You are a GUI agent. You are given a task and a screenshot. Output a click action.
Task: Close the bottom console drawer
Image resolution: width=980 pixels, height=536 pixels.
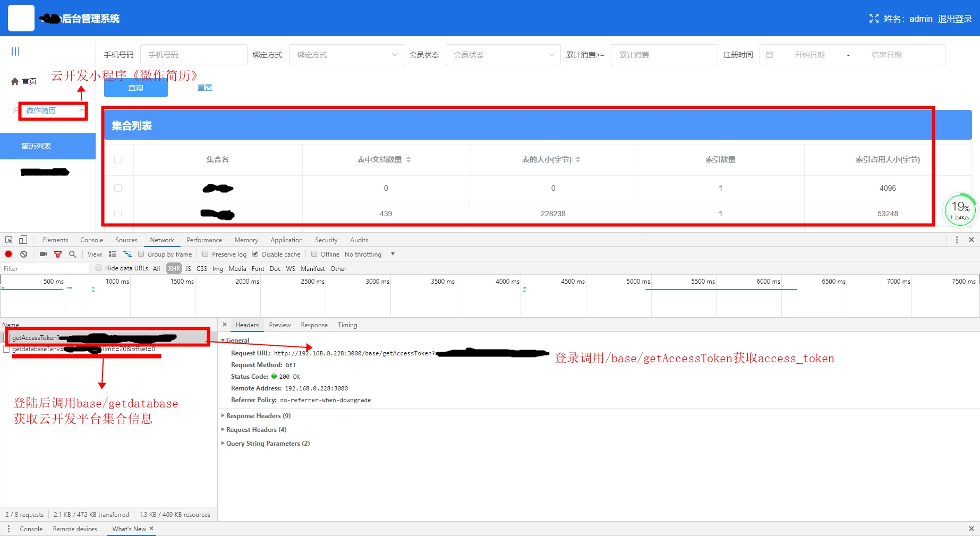click(972, 529)
